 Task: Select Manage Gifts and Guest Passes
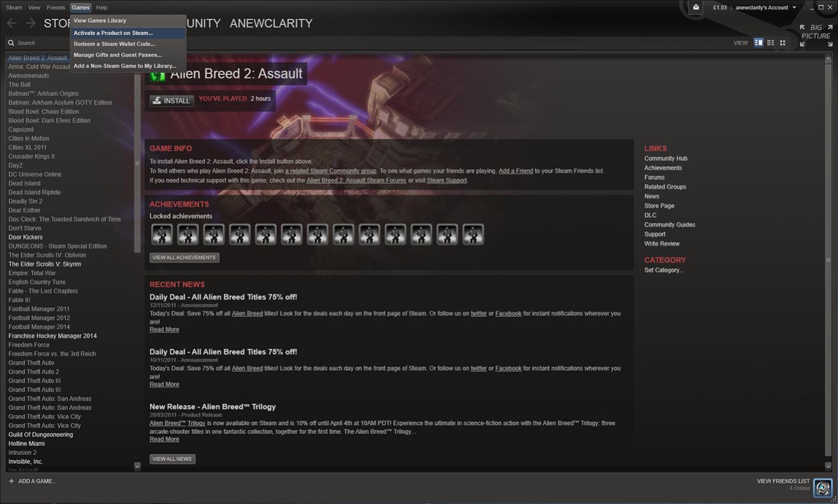tap(128, 55)
